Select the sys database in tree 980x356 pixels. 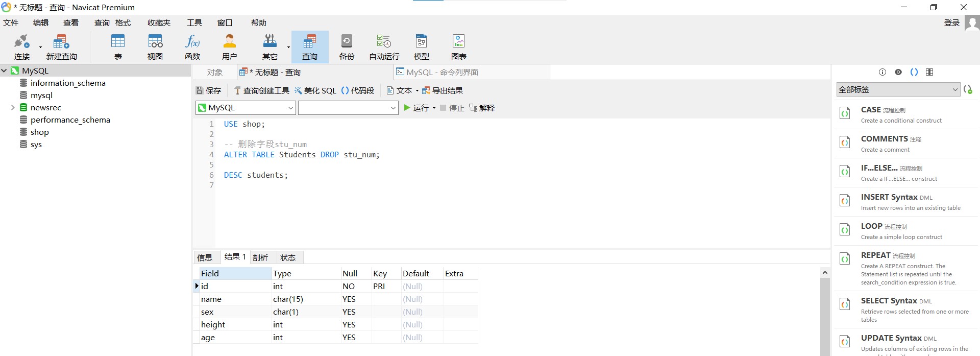click(36, 145)
